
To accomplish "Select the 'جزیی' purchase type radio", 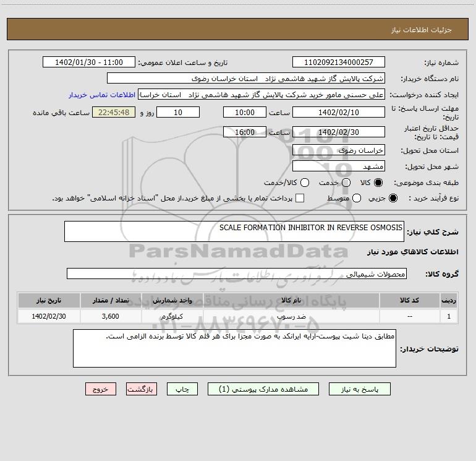I will point(394,199).
